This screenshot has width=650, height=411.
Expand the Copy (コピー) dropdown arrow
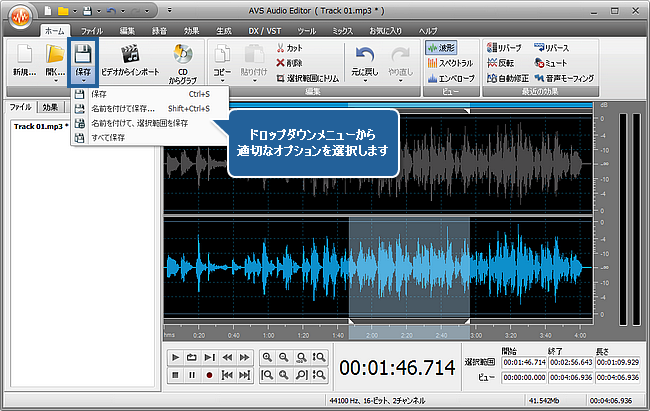click(222, 81)
